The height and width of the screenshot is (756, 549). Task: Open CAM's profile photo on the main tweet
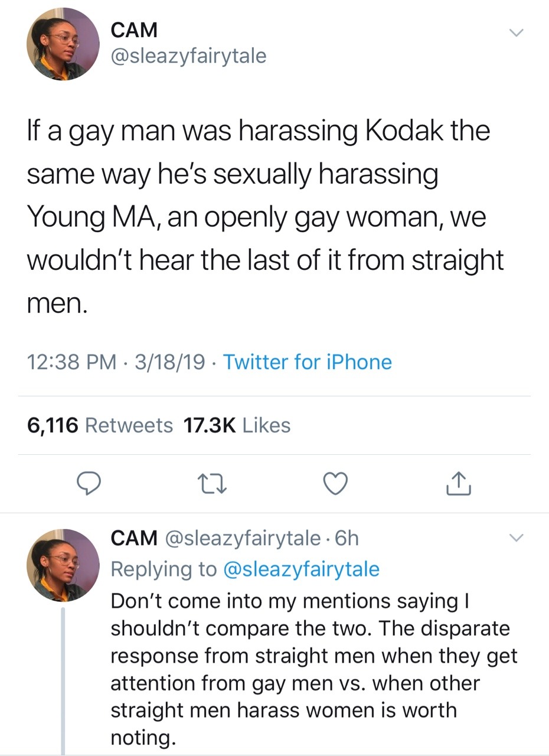click(63, 44)
